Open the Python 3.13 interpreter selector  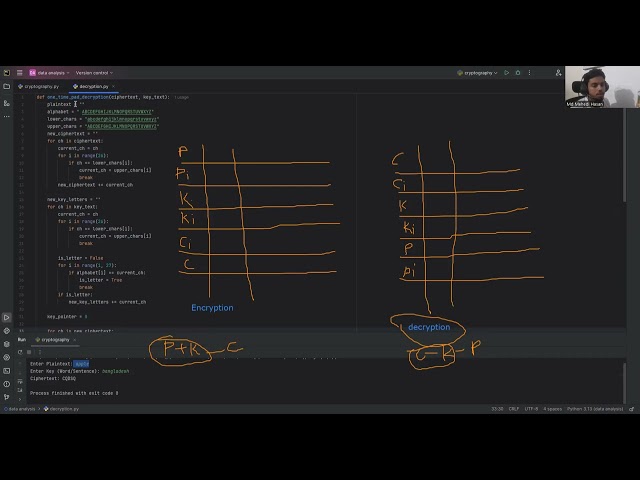pos(595,409)
